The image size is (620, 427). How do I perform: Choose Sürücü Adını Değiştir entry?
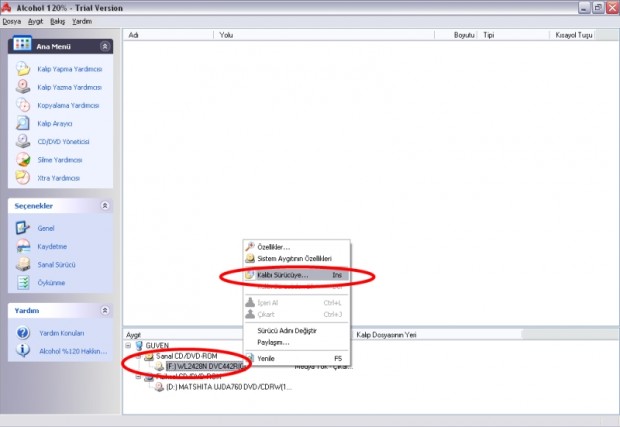coord(297,331)
